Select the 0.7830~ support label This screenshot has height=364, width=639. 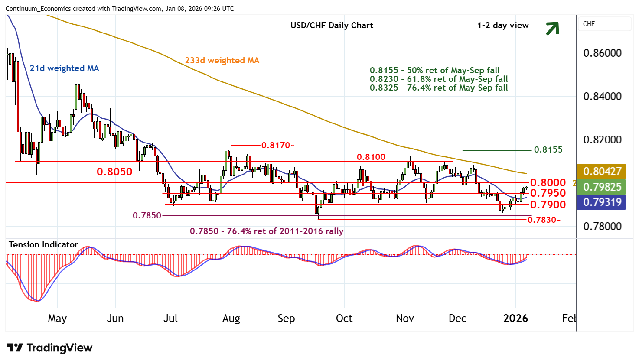pos(544,220)
